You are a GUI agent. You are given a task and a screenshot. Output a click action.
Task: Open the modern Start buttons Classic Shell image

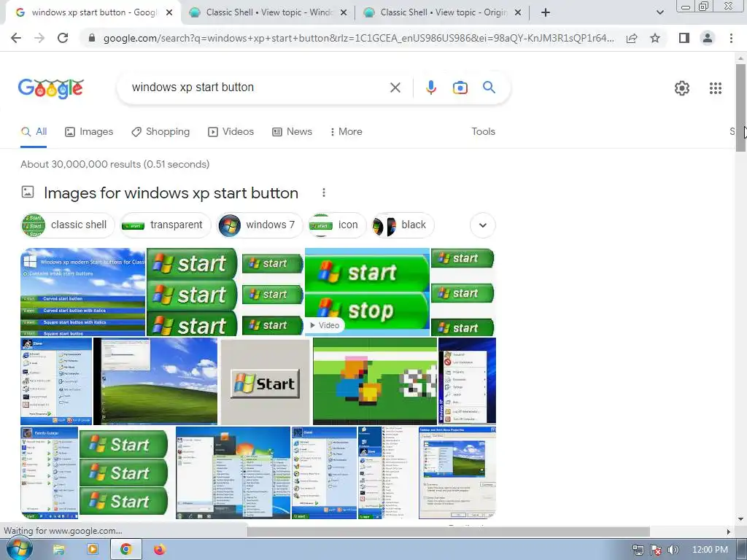(x=83, y=292)
